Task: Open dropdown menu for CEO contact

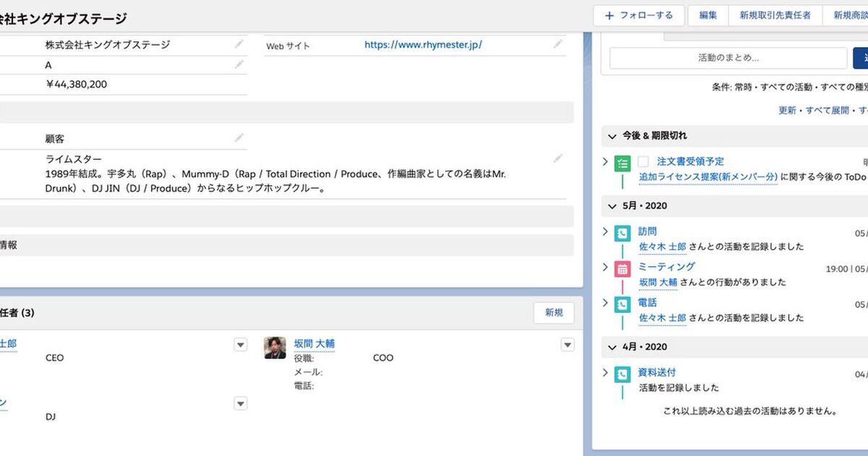Action: [241, 345]
